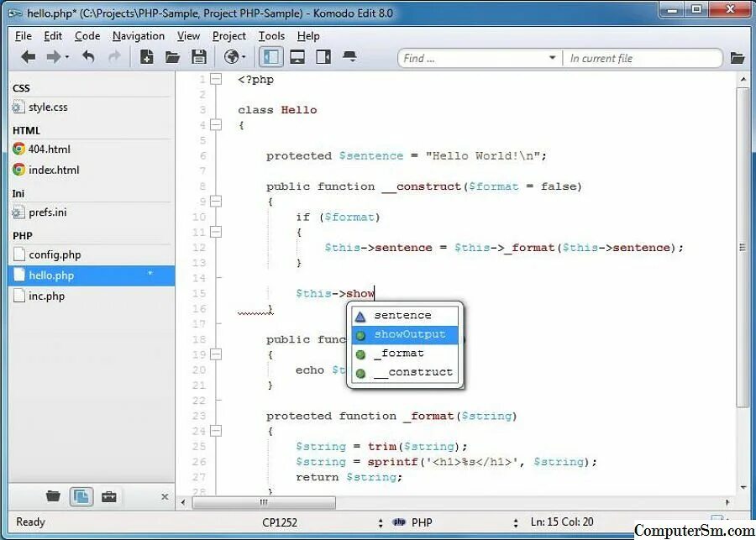Click the Ln: 15 Col: 20 indicator
The height and width of the screenshot is (540, 756).
tap(562, 522)
